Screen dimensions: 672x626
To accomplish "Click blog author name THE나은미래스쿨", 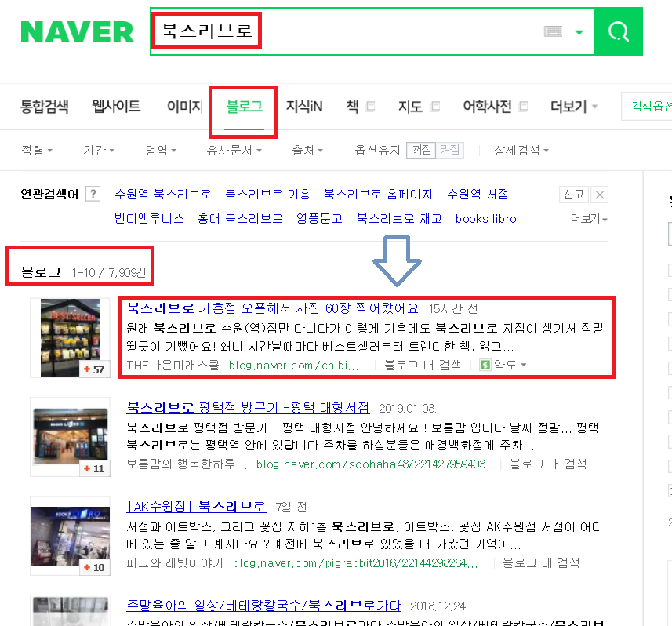I will 173,366.
